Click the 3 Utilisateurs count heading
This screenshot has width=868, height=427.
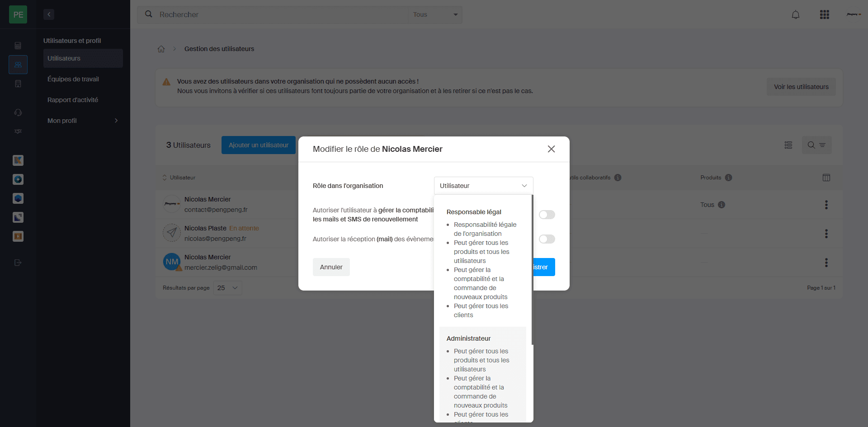(188, 145)
